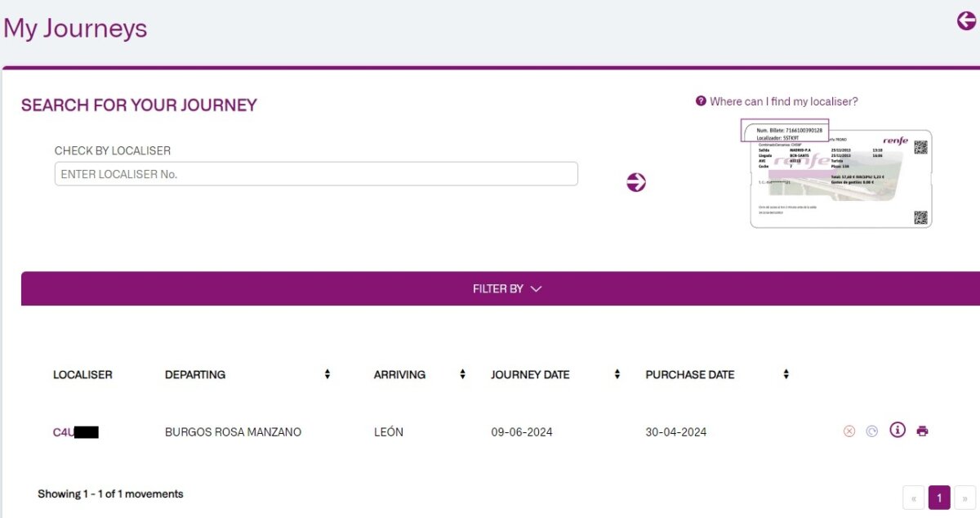Image resolution: width=980 pixels, height=518 pixels.
Task: Go to the next page of results
Action: click(x=964, y=497)
